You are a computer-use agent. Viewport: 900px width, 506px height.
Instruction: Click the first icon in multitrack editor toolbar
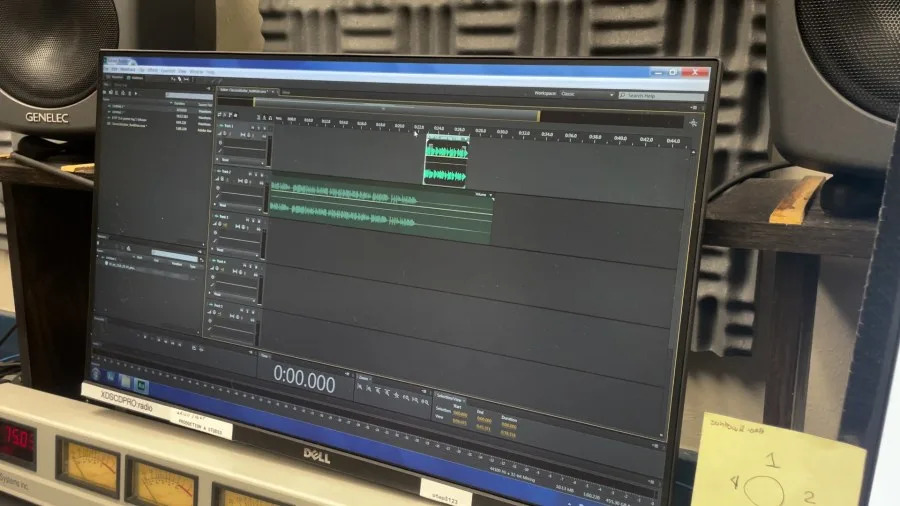(x=219, y=115)
